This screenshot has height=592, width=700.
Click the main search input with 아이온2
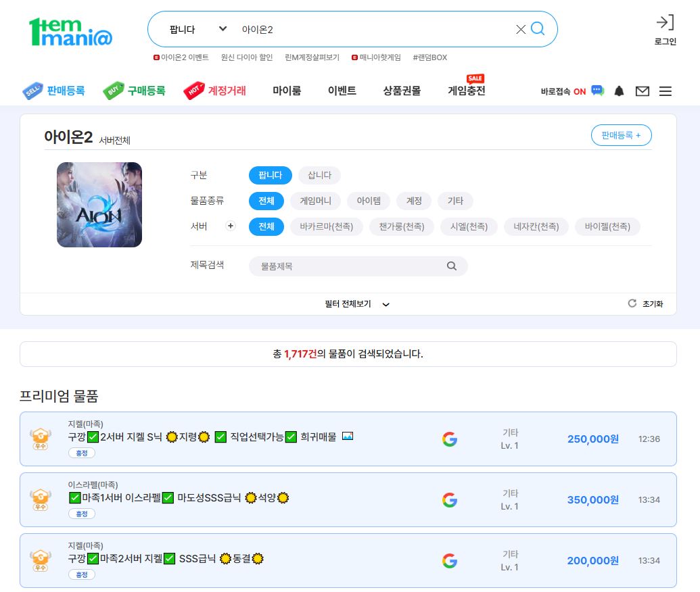[x=375, y=30]
